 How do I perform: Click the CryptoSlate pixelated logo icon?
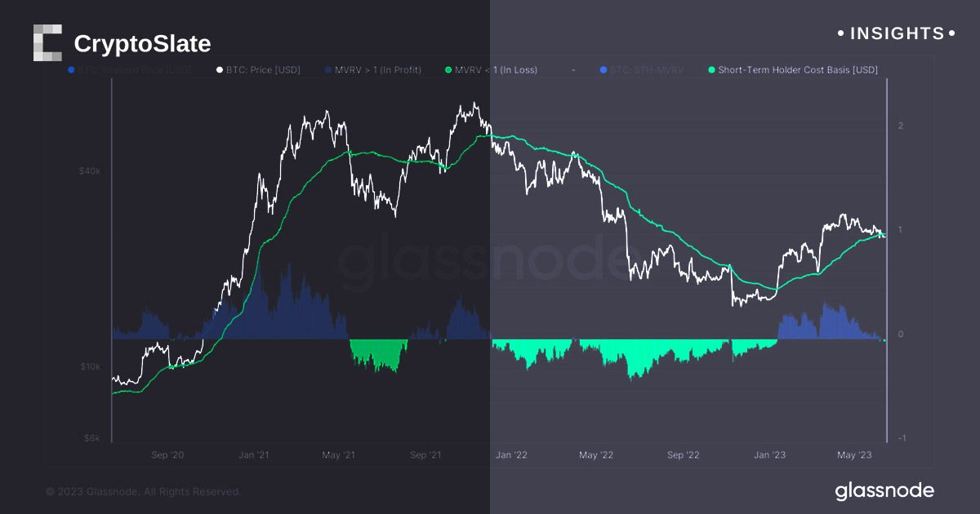(47, 42)
